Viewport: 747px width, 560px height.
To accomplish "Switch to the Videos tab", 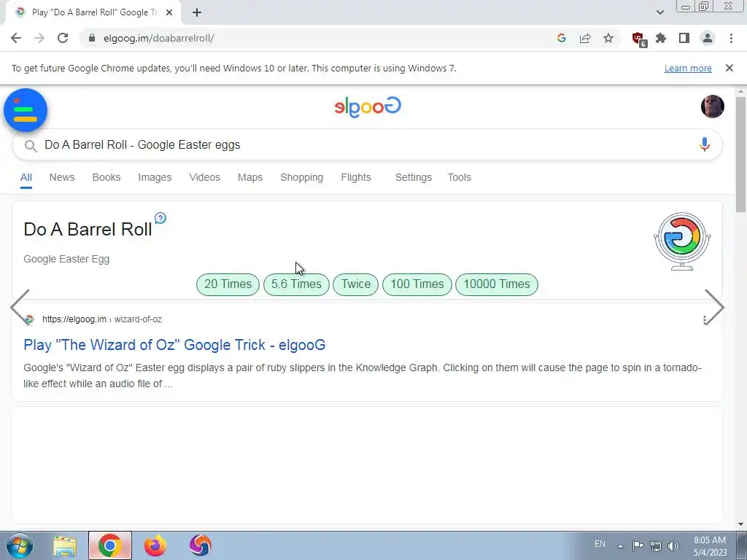I will [204, 177].
